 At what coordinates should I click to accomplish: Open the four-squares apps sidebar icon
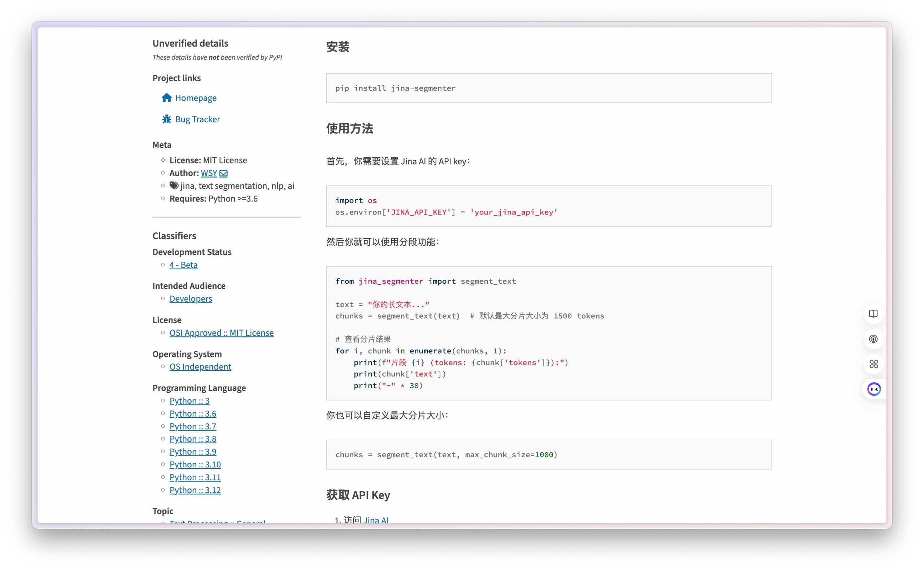pos(873,364)
